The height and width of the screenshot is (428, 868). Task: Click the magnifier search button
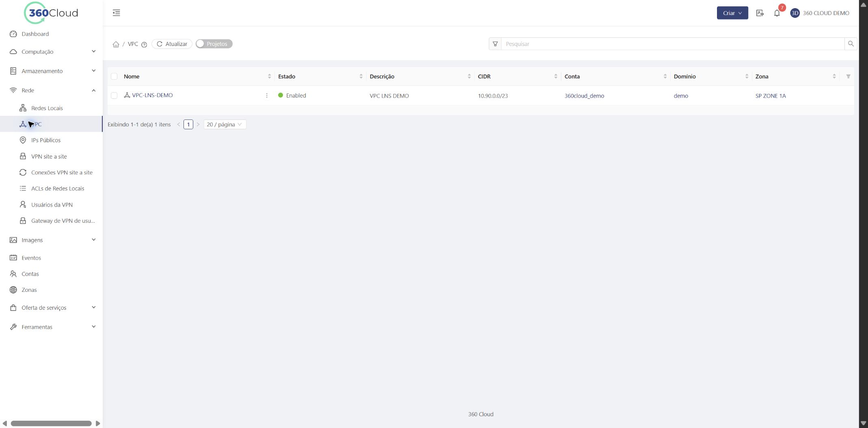[851, 44]
